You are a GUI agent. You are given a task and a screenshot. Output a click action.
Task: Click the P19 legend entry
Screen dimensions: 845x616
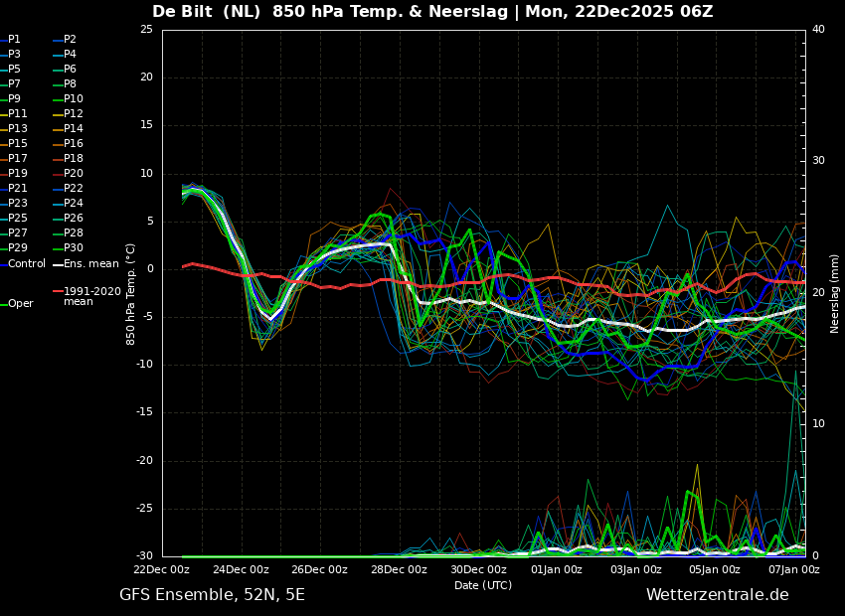(14, 174)
